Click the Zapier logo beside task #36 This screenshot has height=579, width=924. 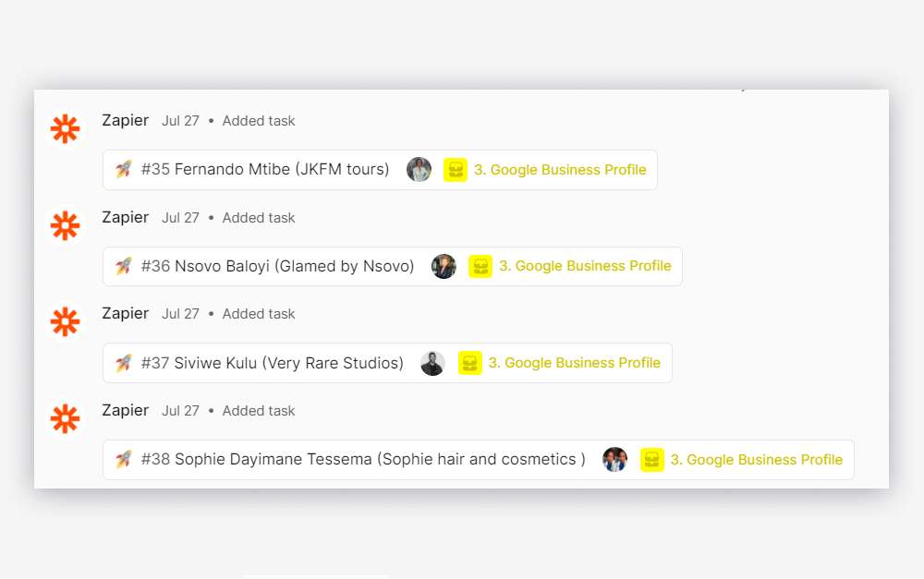pyautogui.click(x=65, y=225)
